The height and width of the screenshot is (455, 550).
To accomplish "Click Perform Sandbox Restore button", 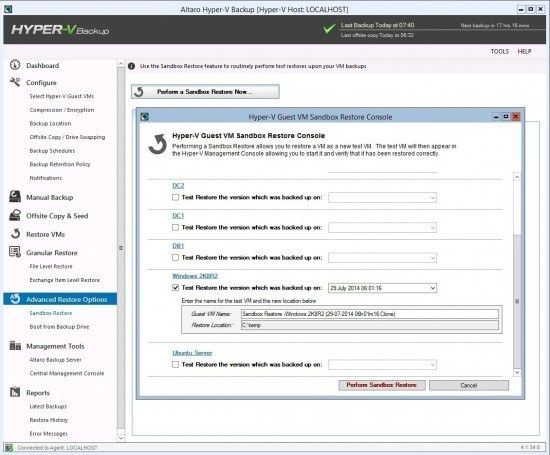I will point(382,385).
